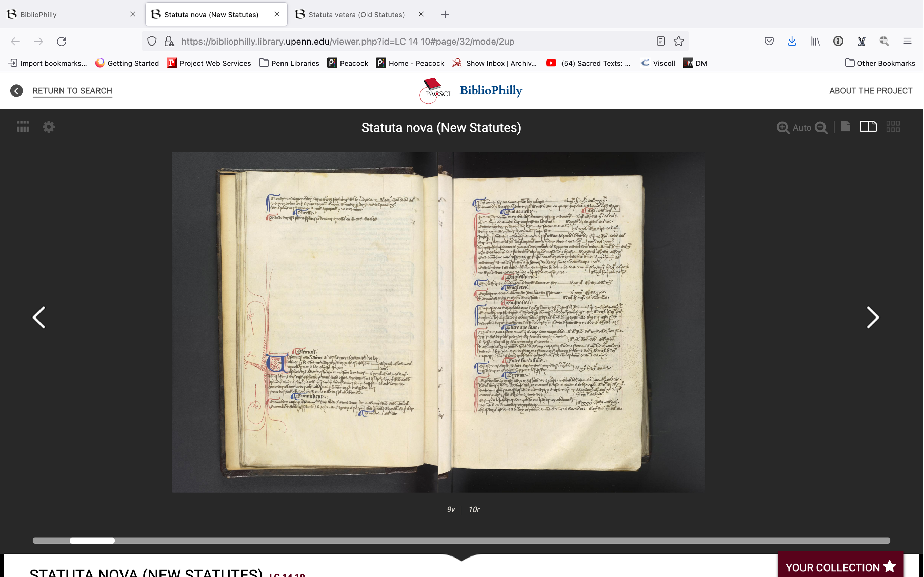924x577 pixels.
Task: Go to previous page with left chevron
Action: click(x=39, y=317)
